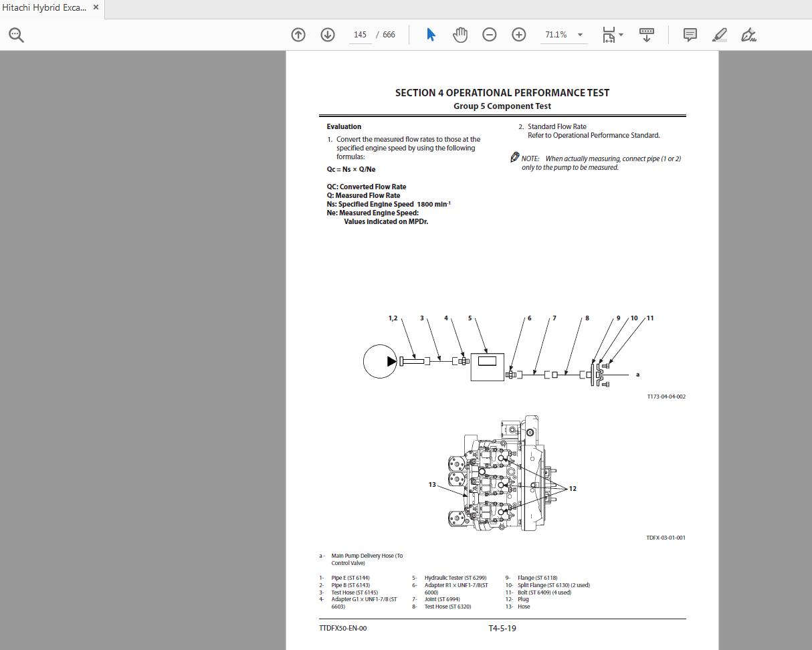This screenshot has width=812, height=650.
Task: Close the Hitachi Hybrid Exca tab
Action: click(x=96, y=7)
